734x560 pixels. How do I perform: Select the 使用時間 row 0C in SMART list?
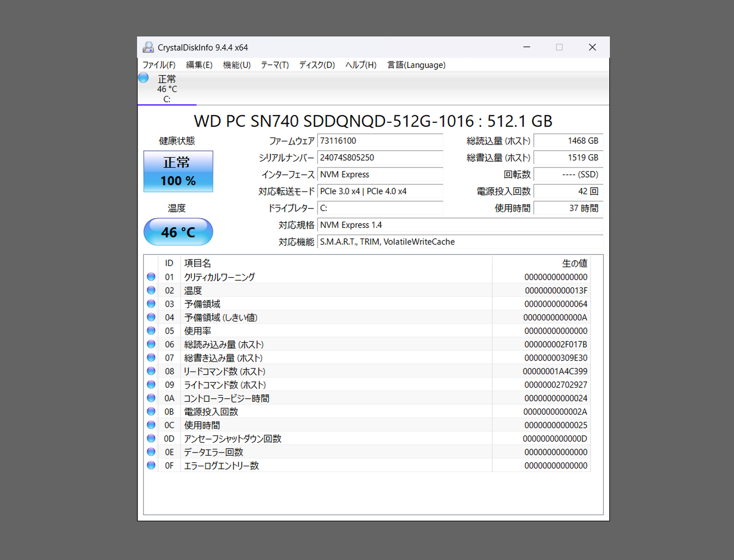point(202,425)
